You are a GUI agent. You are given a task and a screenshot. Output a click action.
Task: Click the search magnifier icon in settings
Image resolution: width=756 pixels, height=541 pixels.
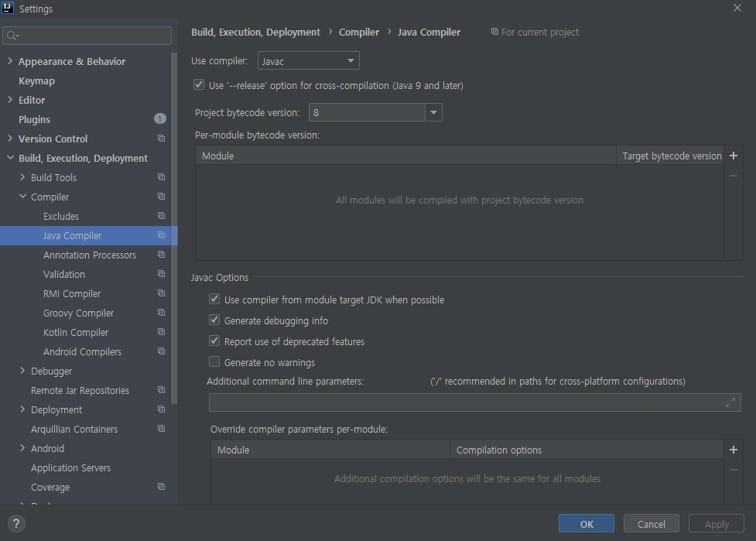12,36
